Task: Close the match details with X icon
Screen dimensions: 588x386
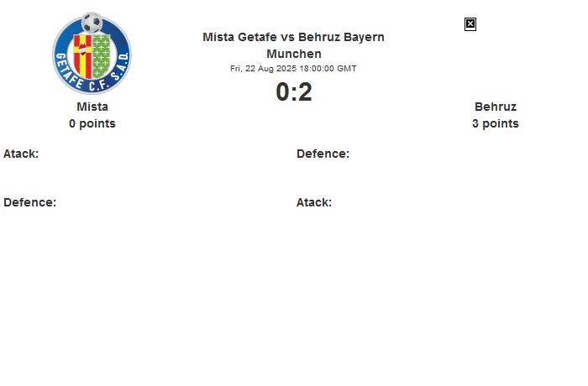Action: pyautogui.click(x=470, y=24)
